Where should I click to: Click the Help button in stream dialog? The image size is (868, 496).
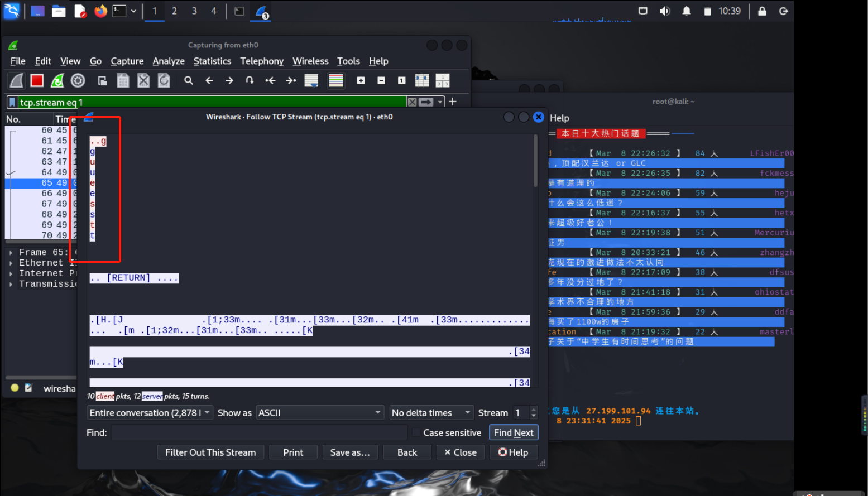514,452
